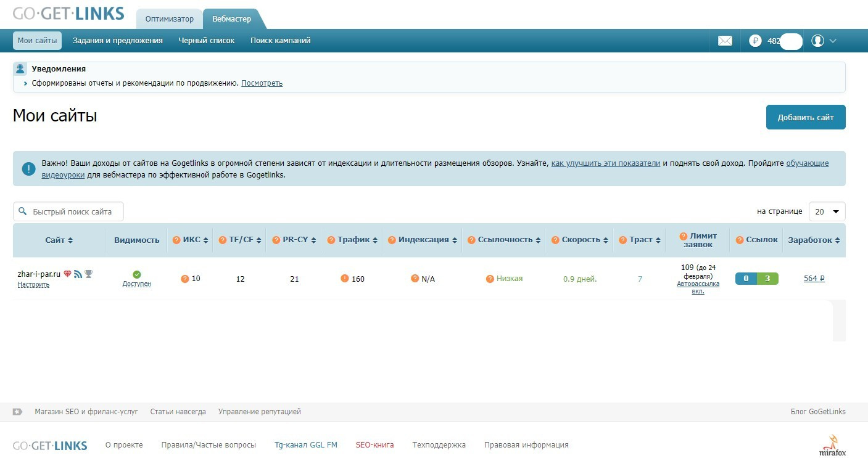Click the GoGetLinks logo in the header
The image size is (868, 458).
(68, 14)
